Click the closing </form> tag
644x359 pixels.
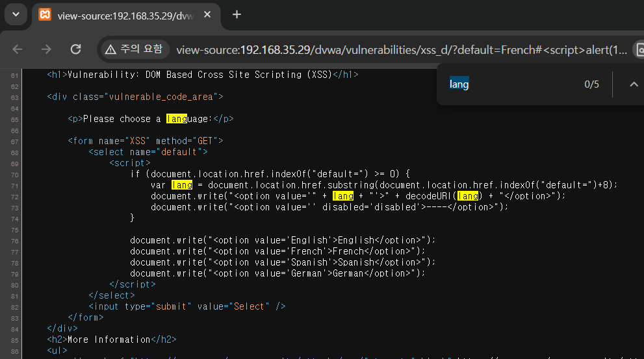click(x=85, y=317)
